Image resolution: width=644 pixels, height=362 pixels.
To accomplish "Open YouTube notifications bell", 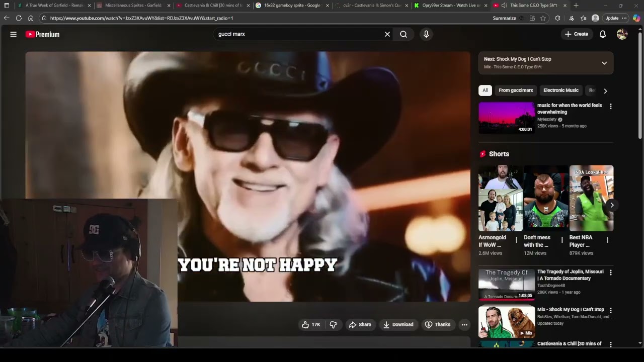I will coord(603,34).
